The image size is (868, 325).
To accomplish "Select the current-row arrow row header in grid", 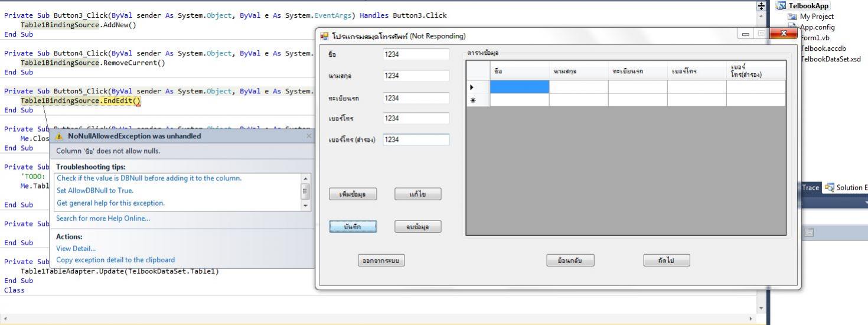I will 478,87.
